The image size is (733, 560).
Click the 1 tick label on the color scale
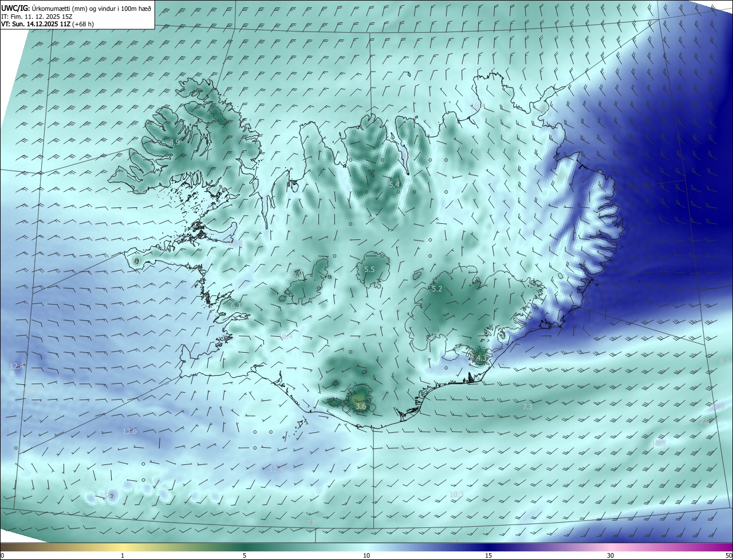pos(123,555)
